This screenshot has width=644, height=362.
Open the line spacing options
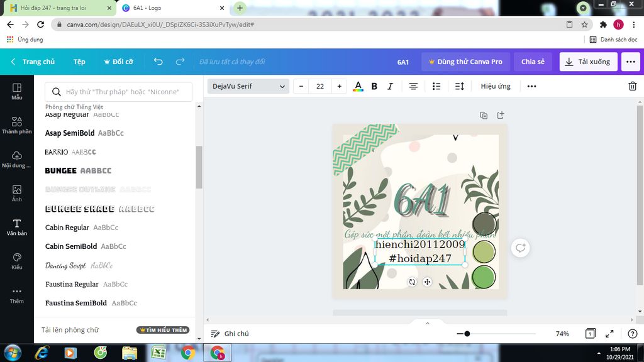(460, 86)
